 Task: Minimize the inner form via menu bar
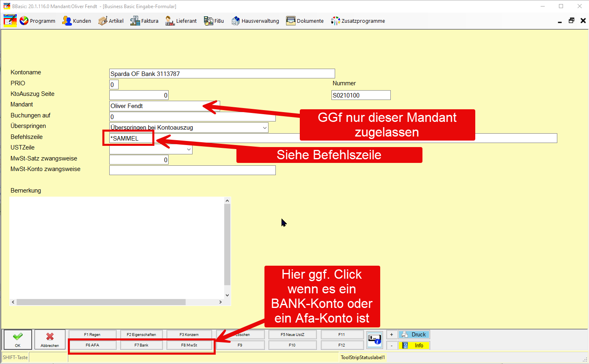(560, 21)
